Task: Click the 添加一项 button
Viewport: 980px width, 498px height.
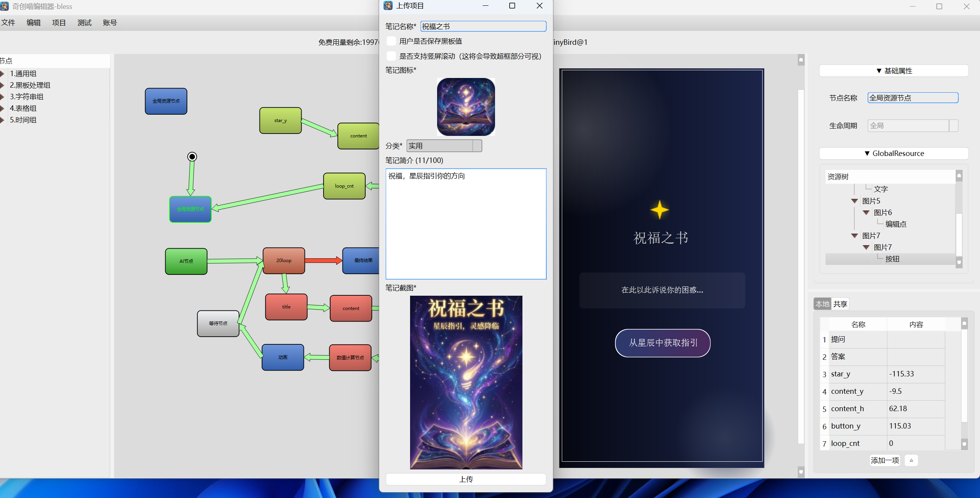Action: point(885,460)
